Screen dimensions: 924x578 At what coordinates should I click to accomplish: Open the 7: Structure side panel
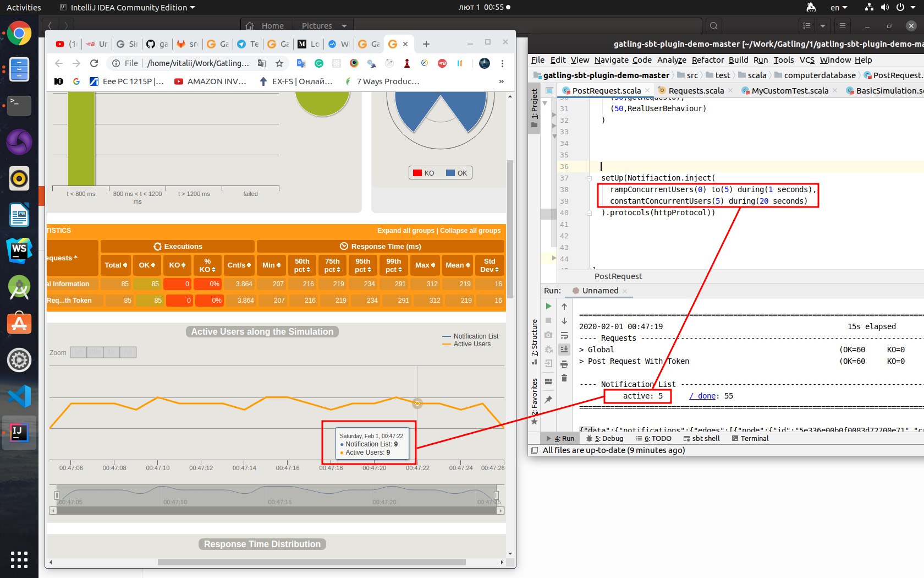534,342
